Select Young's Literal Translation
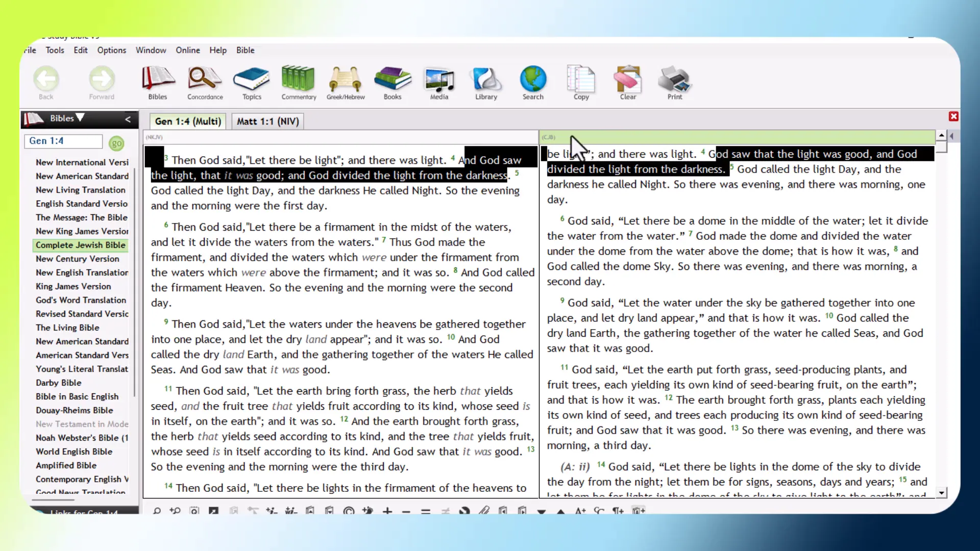This screenshot has width=980, height=551. 82,369
